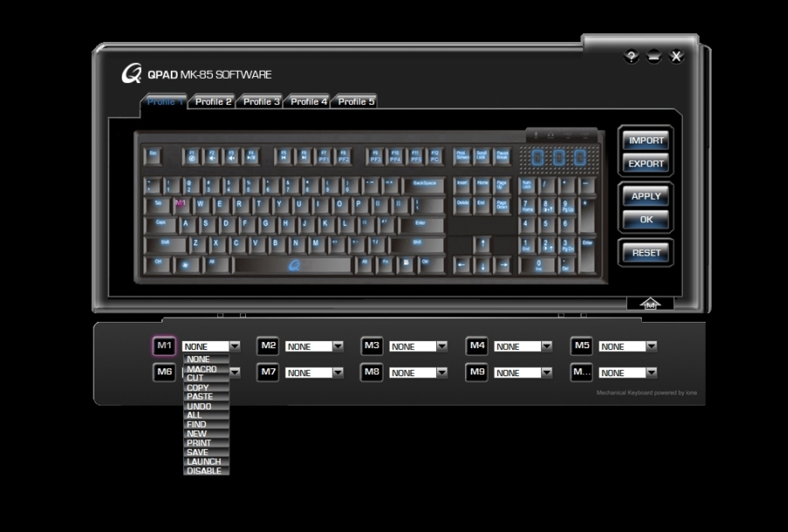Click the RESET button

pyautogui.click(x=646, y=253)
